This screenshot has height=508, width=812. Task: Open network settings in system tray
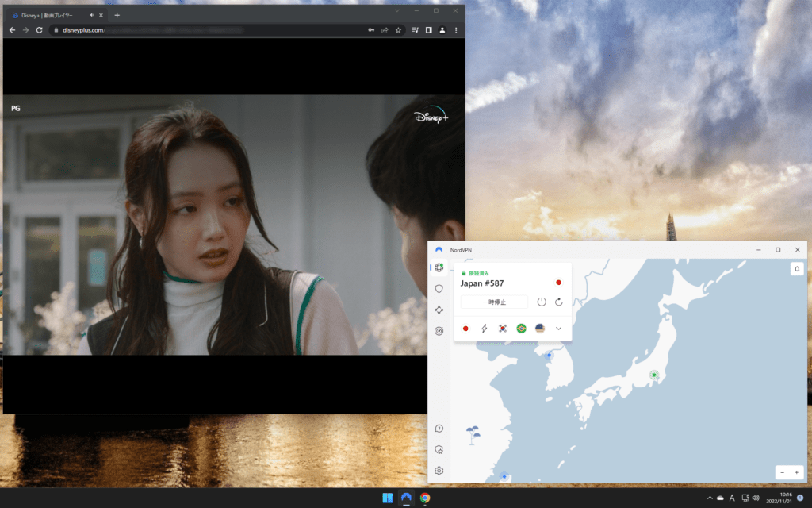(x=745, y=498)
